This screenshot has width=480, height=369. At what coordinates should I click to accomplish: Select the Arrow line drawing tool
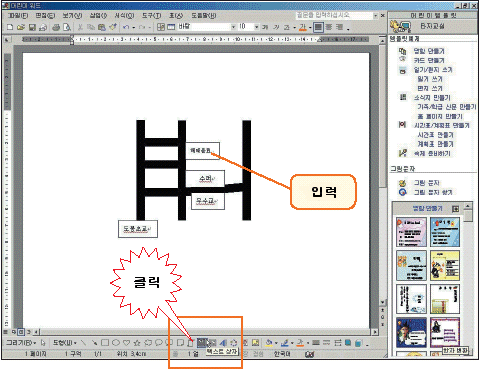click(x=94, y=342)
